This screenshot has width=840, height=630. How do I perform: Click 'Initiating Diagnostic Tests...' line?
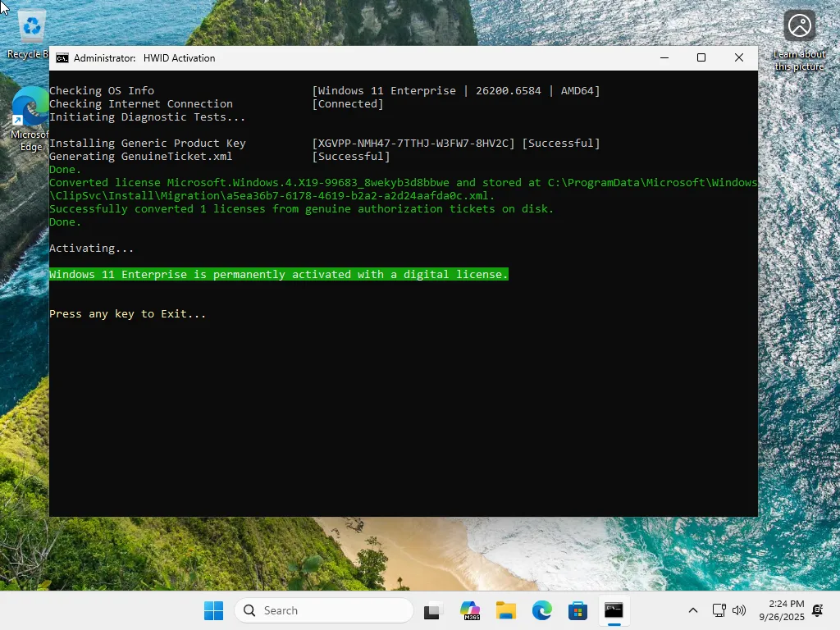click(x=148, y=117)
